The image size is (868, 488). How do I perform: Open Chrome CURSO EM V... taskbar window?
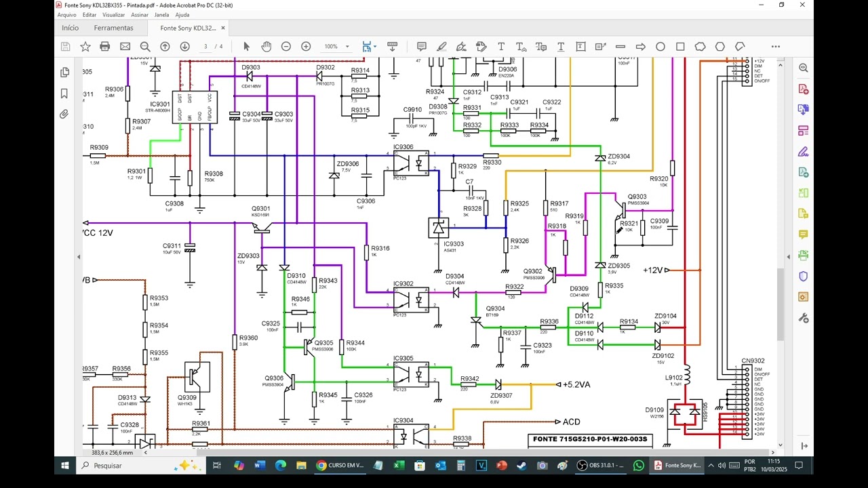340,466
